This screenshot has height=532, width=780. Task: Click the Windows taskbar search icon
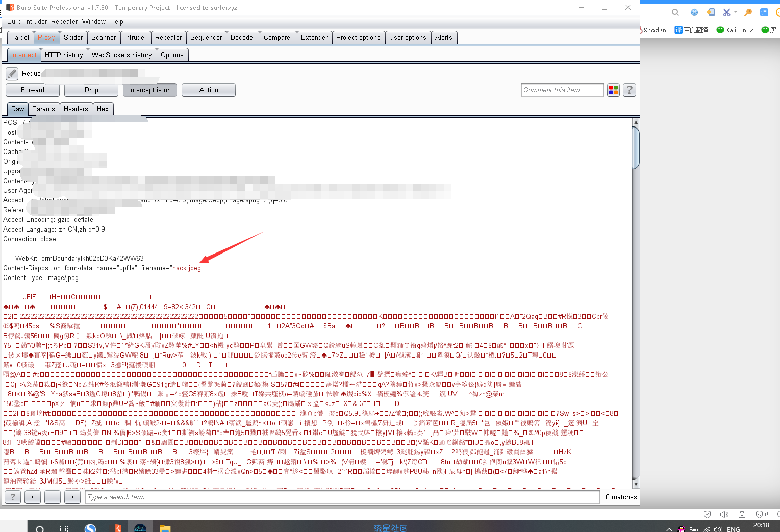tap(40, 528)
